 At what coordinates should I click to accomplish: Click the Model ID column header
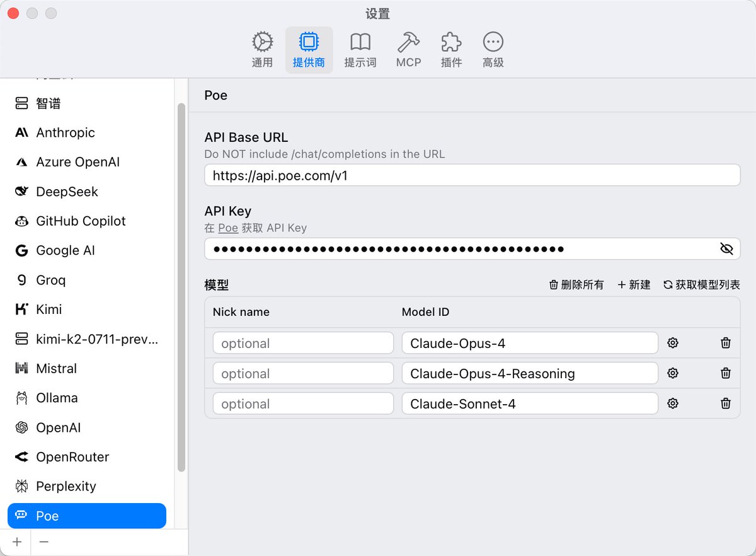pos(425,312)
